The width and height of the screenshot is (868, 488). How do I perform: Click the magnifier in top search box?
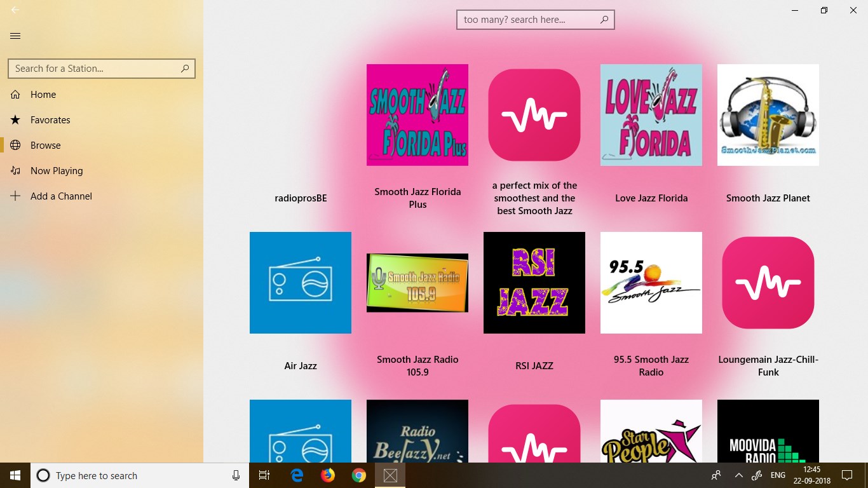pyautogui.click(x=604, y=20)
